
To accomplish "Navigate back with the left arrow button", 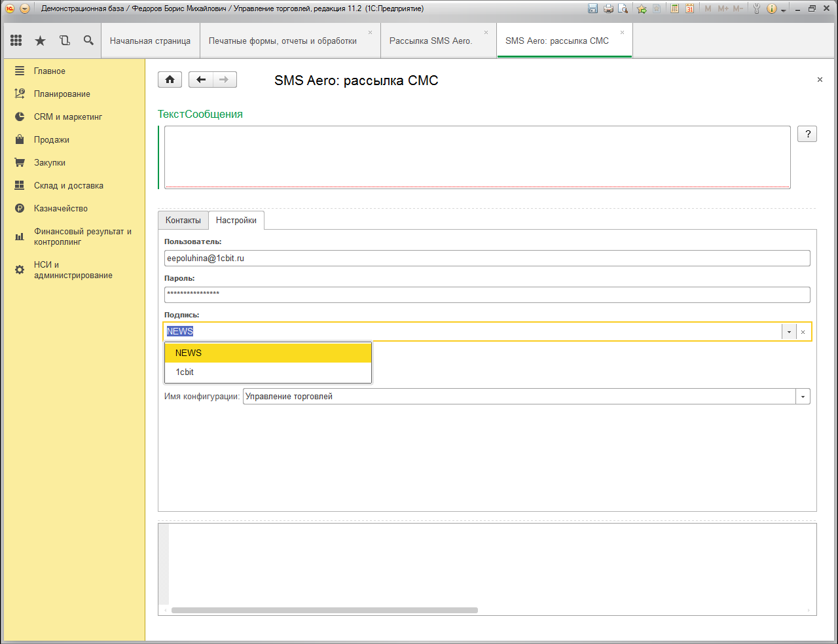I will click(201, 80).
